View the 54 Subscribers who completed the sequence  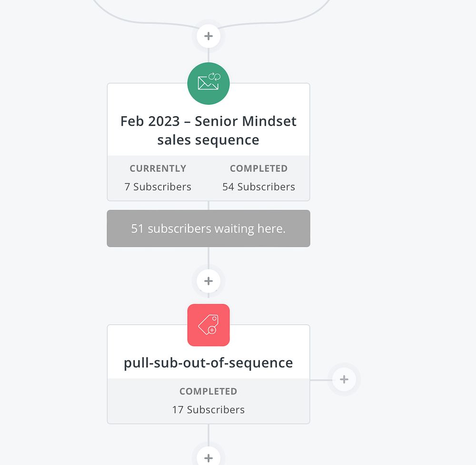point(258,187)
